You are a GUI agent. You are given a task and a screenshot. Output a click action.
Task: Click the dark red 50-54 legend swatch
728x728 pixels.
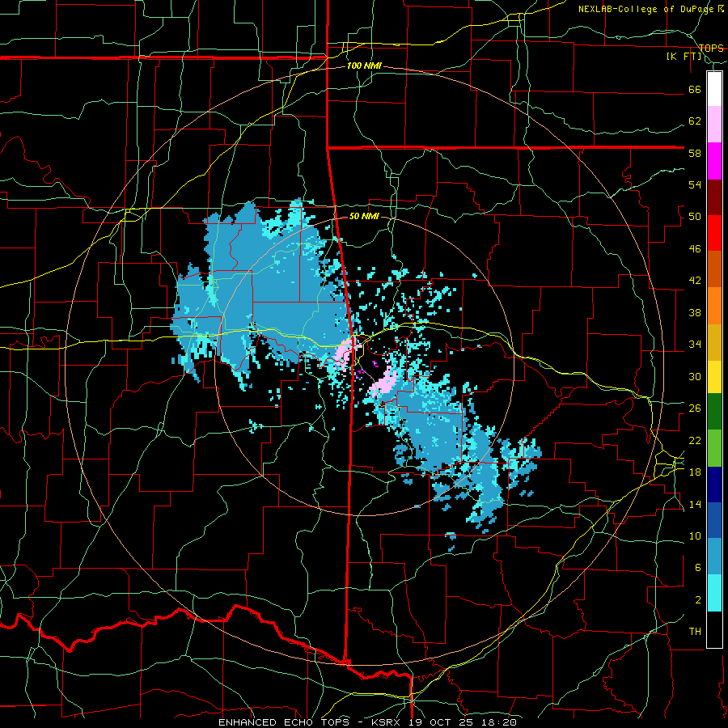pos(714,197)
